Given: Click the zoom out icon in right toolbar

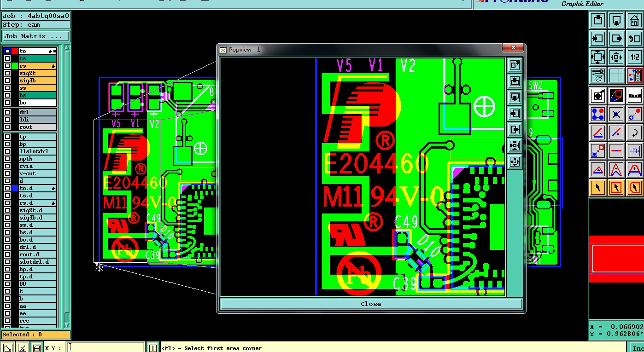Looking at the screenshot, I should [616, 57].
